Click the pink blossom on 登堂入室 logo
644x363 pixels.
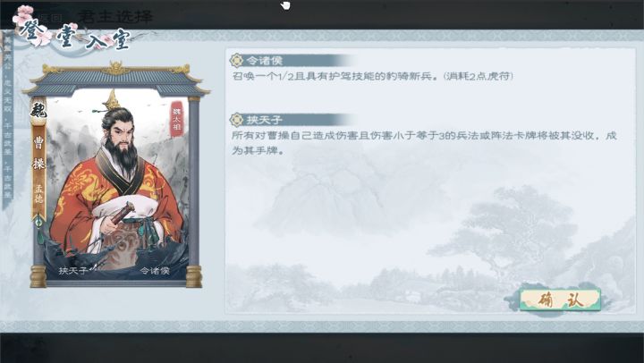[x=24, y=13]
